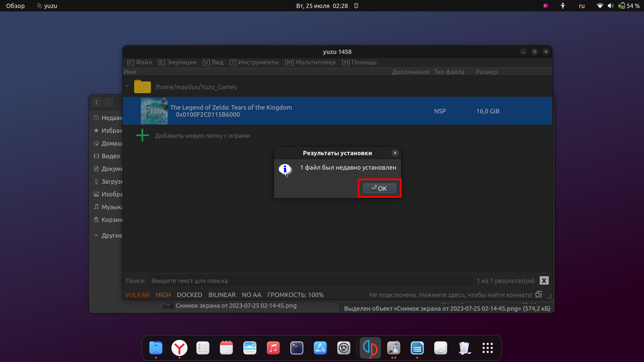
Task: Focus the yuzu emulator icon in dock
Action: 370,348
